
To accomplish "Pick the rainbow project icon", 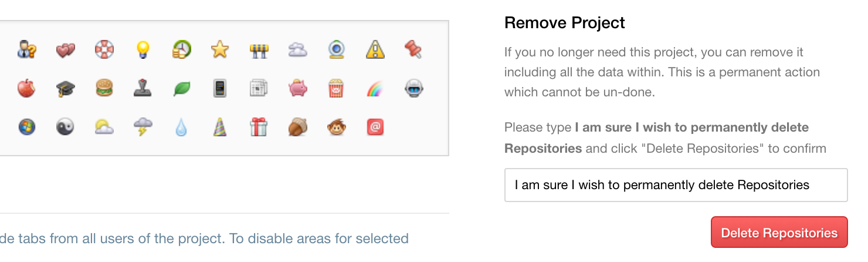I will 375,88.
